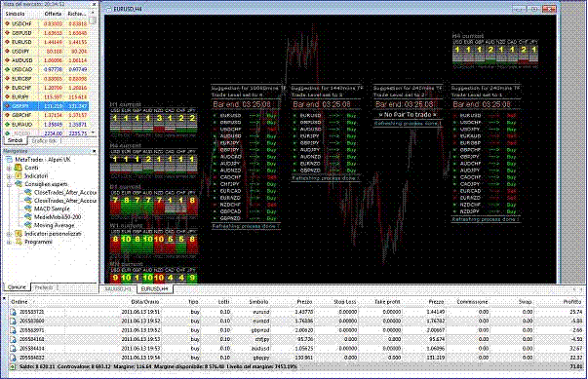Click the Programmi scripts icon in Navigator
The height and width of the screenshot is (379, 588).
pos(18,242)
